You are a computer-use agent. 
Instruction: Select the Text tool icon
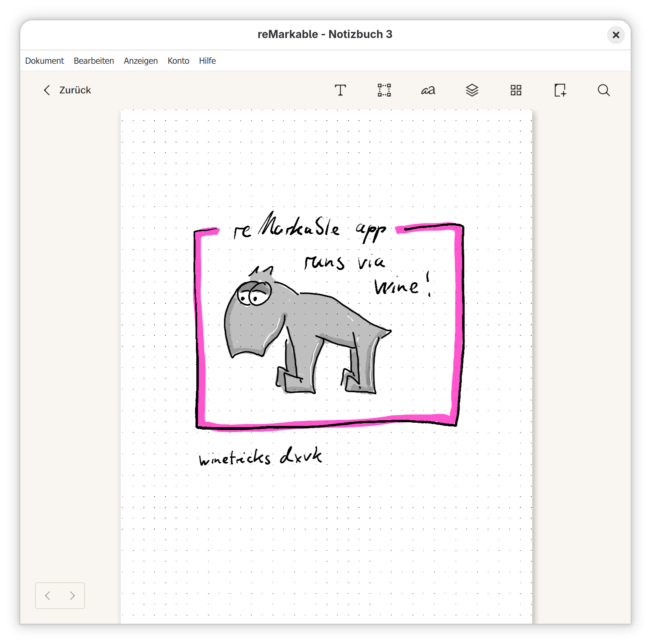(340, 90)
